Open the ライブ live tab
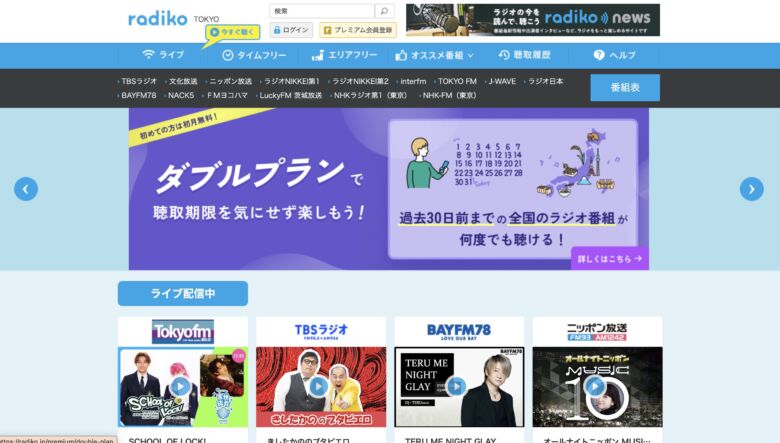The image size is (780, 443). point(163,55)
